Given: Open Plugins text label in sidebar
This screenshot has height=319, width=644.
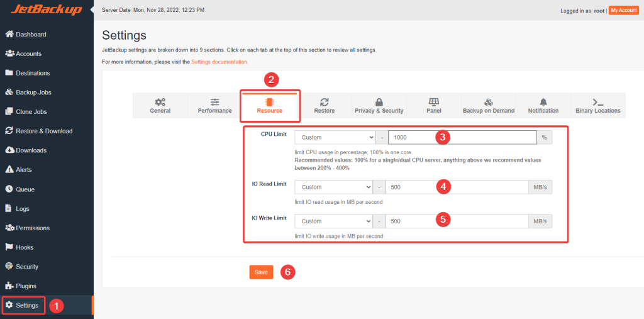Looking at the screenshot, I should click(26, 286).
